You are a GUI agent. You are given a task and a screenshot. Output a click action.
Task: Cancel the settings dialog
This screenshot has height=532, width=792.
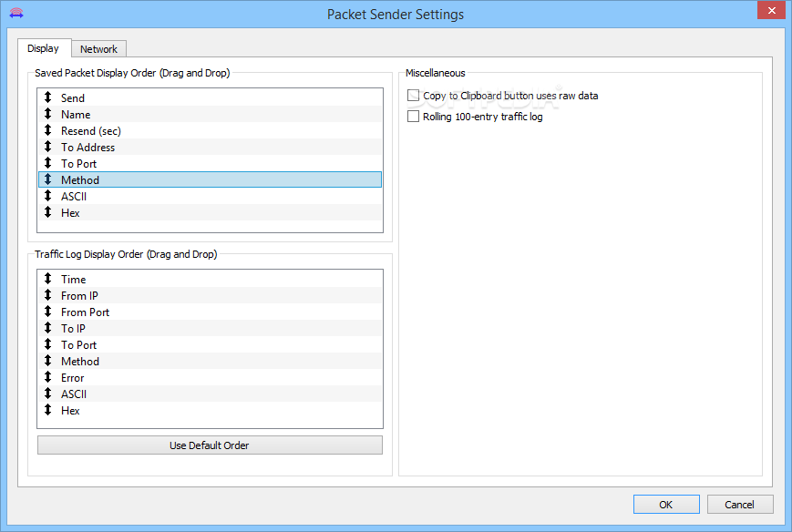pyautogui.click(x=740, y=505)
